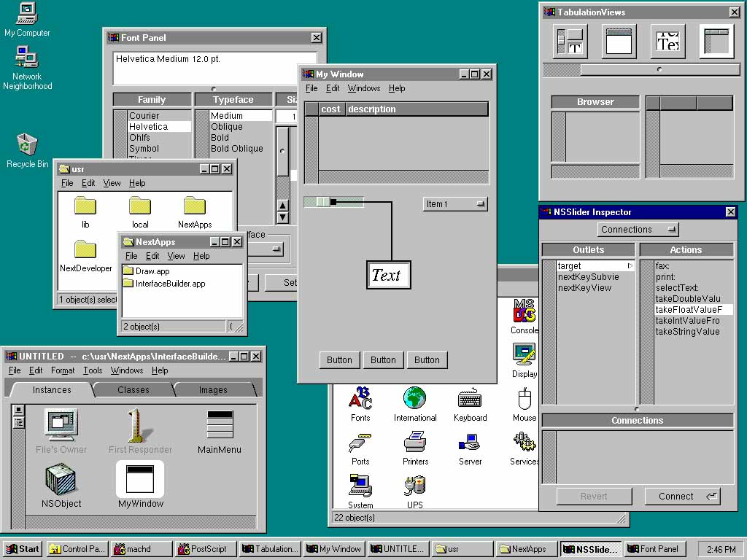The width and height of the screenshot is (747, 560).
Task: Open the Tools menu in Interface Builder
Action: [x=93, y=370]
